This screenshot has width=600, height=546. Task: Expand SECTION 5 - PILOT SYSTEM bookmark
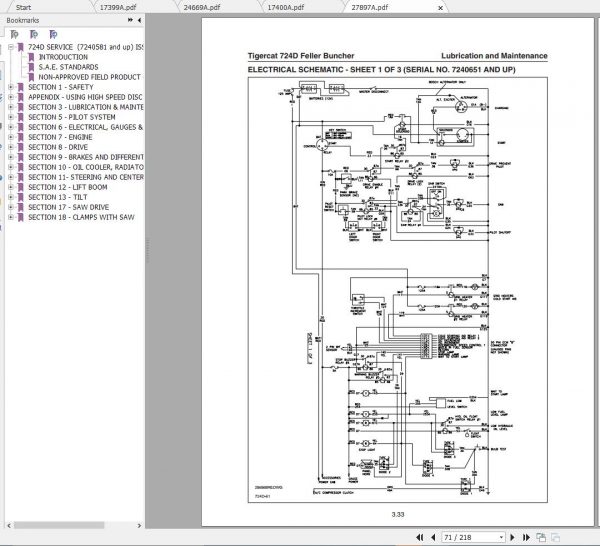[11, 117]
